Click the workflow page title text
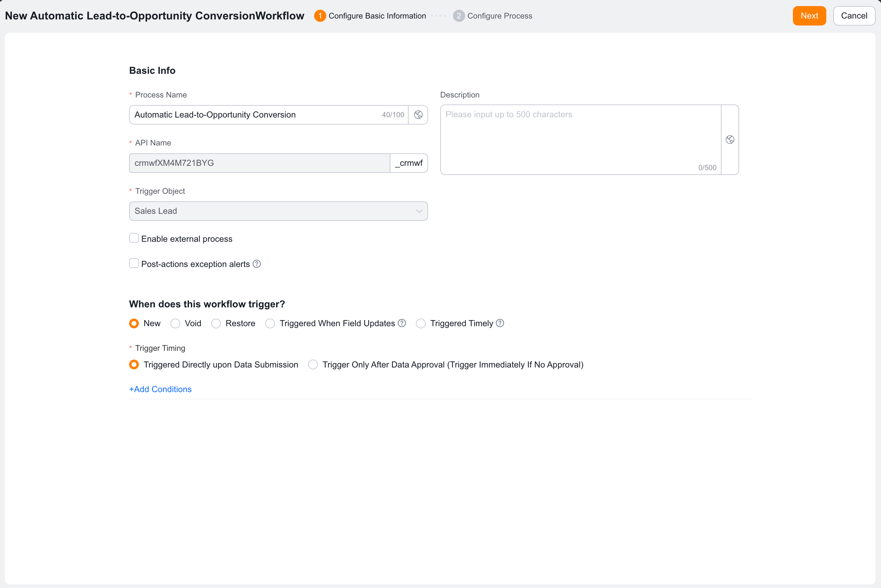The height and width of the screenshot is (588, 881). pos(155,16)
